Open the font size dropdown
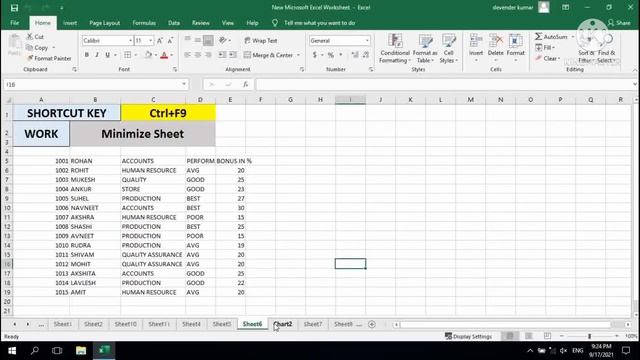Image resolution: width=640 pixels, height=360 pixels. pyautogui.click(x=151, y=40)
